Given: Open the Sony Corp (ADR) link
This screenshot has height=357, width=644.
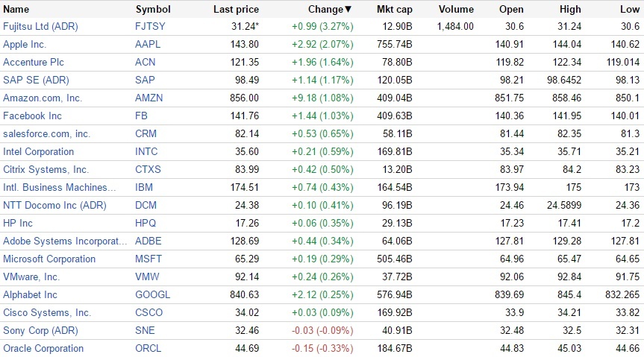Looking at the screenshot, I should [40, 331].
